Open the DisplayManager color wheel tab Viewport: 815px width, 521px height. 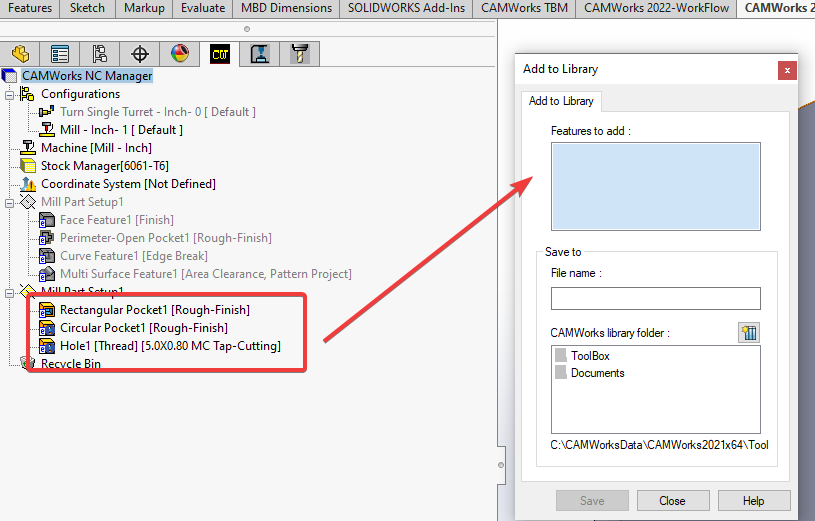tap(180, 54)
